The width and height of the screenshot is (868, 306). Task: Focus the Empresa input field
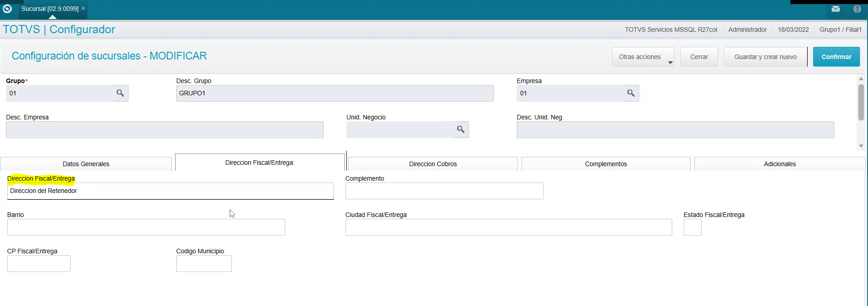(570, 93)
